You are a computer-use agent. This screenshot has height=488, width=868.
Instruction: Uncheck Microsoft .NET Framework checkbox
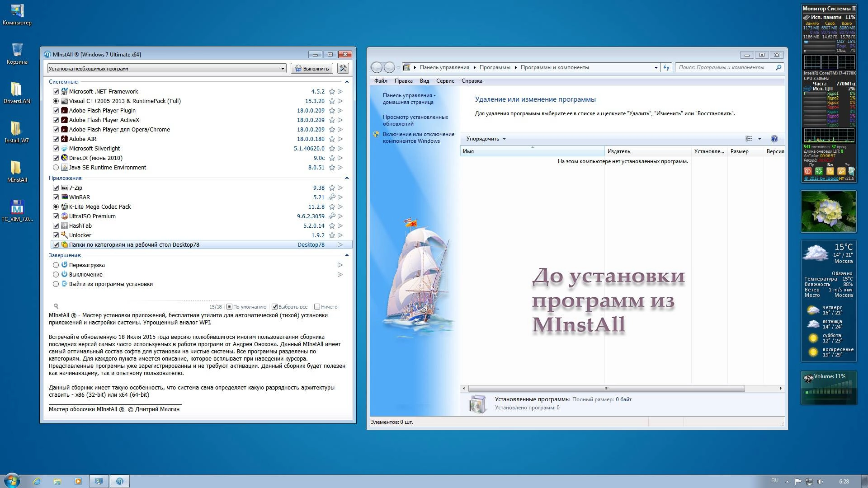(x=56, y=92)
